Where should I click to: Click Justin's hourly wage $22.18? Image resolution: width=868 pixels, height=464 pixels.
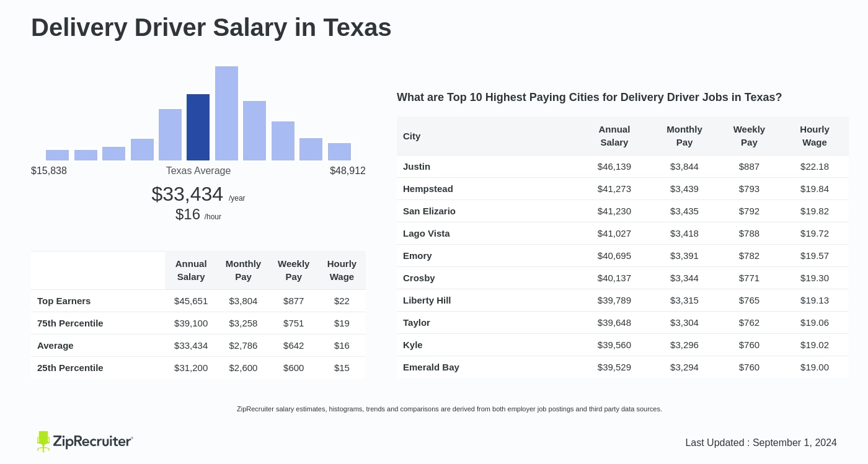click(815, 166)
